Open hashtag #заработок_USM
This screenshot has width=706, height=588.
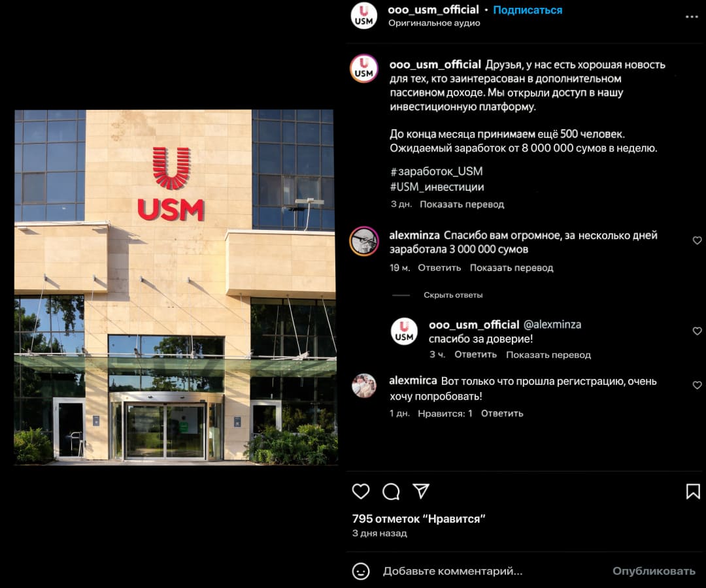[436, 171]
